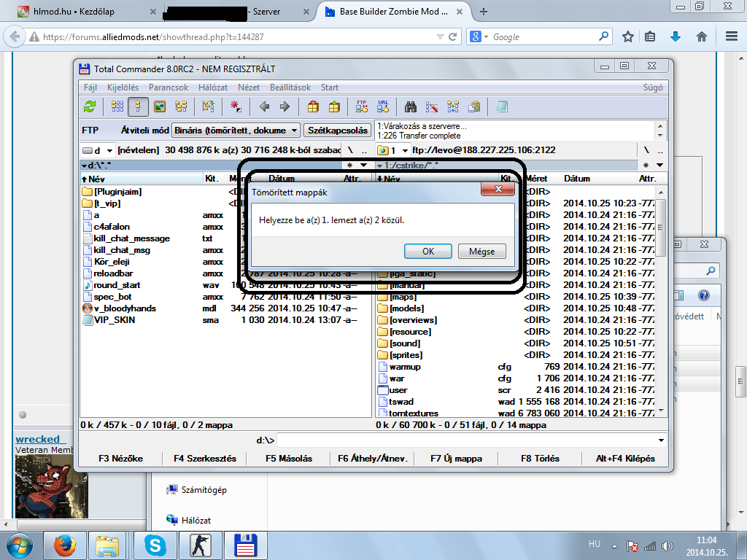Open Firefox downloads arrow icon

pos(675,36)
